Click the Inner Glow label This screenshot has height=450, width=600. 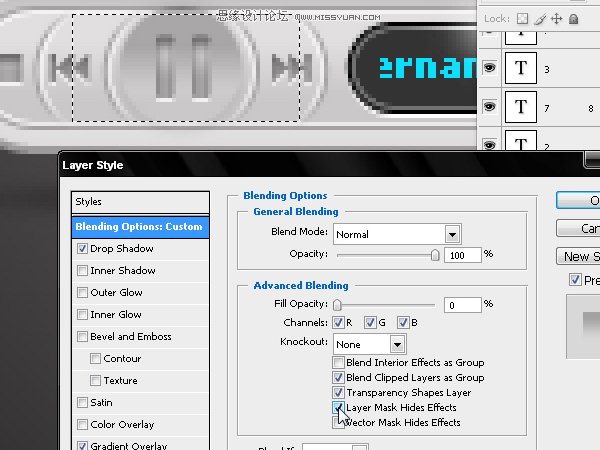(116, 315)
